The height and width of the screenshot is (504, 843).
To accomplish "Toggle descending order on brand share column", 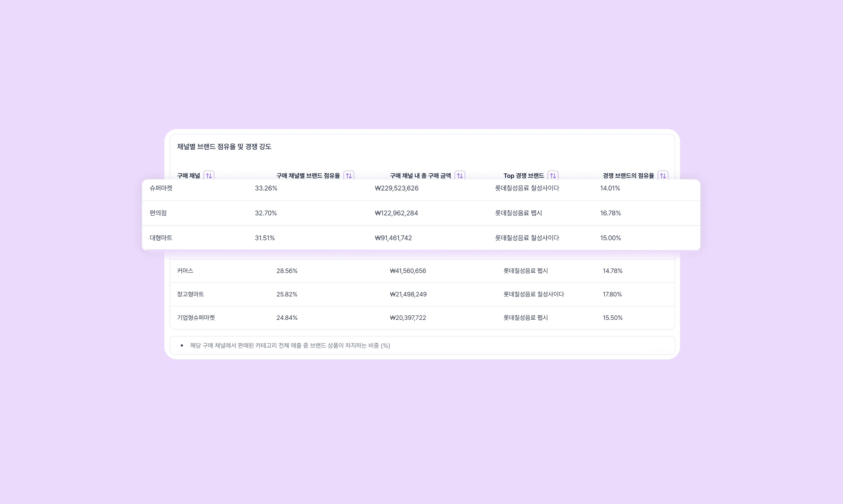I will tap(349, 176).
